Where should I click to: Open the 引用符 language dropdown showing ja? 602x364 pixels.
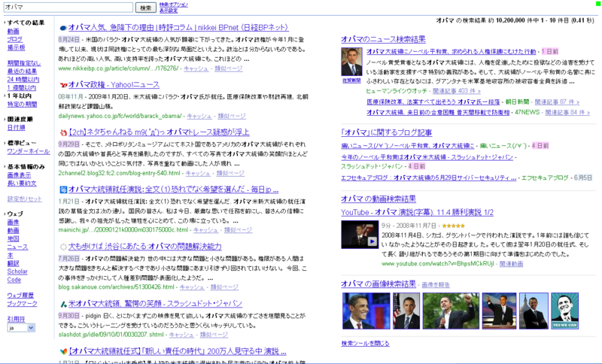[x=21, y=328]
